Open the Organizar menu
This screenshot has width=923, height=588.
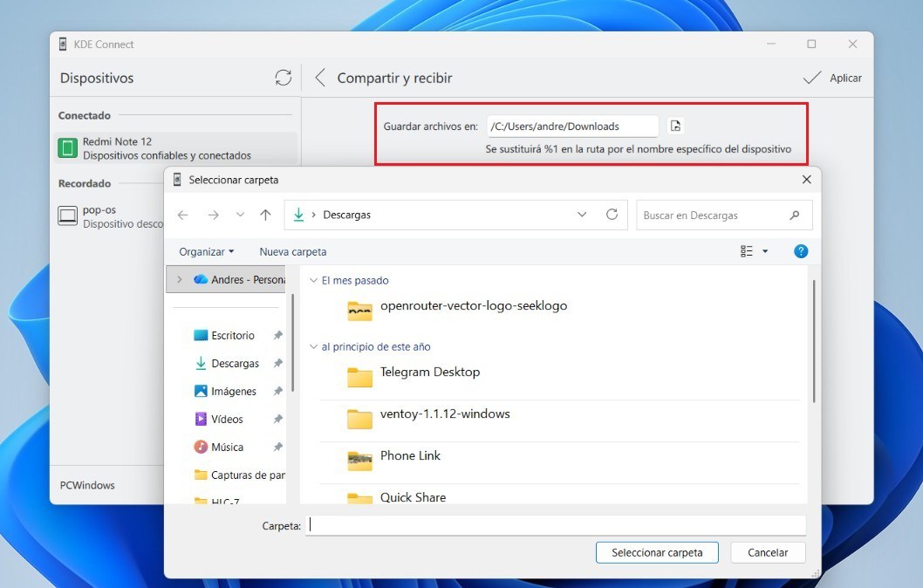pos(207,252)
